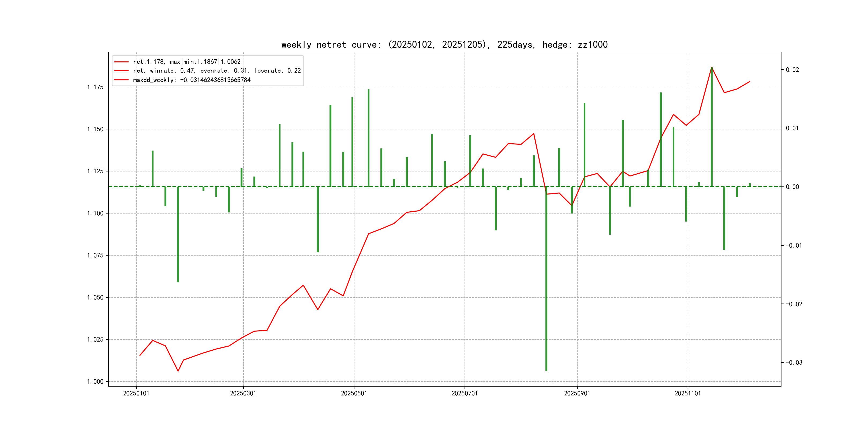Click the highest peak of red curve

(712, 68)
